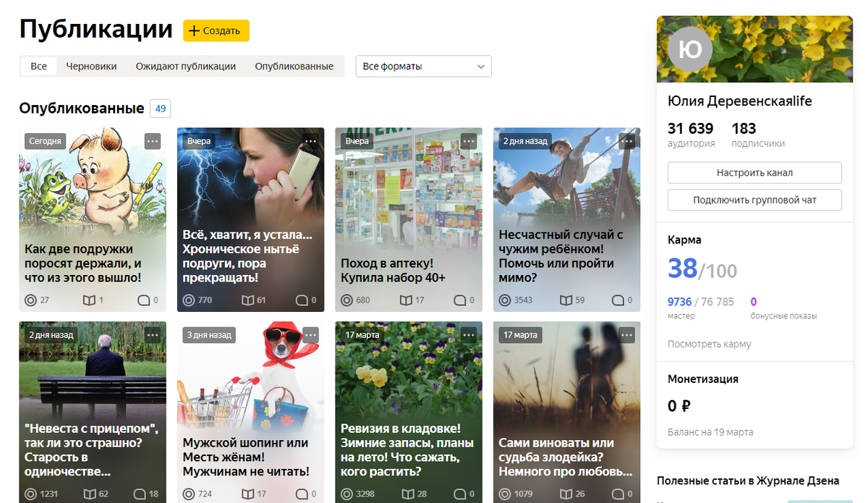The image size is (868, 503).
Task: Open three-dot menu on 'Ревизия в кладовке' card
Action: [x=469, y=335]
